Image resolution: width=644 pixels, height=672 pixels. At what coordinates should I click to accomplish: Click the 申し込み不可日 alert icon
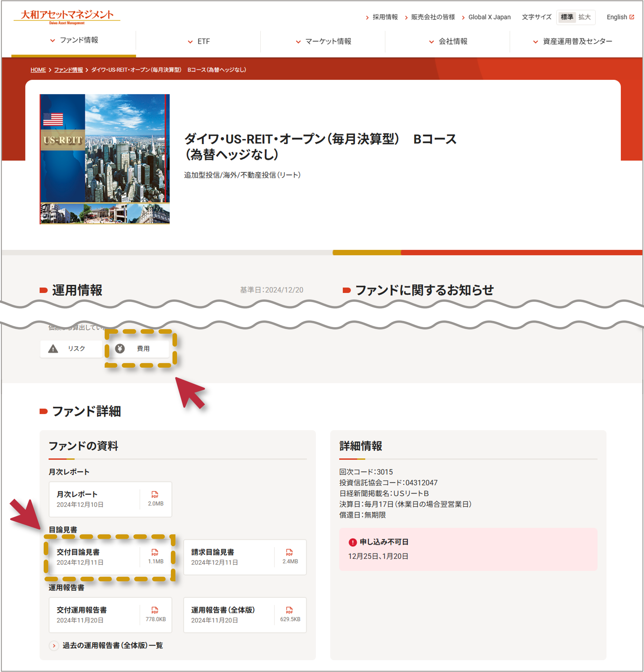(x=353, y=542)
